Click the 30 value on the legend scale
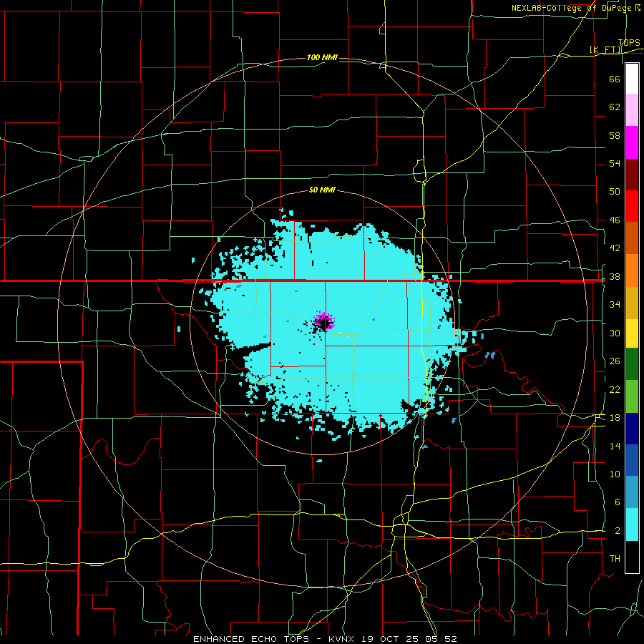The image size is (644, 644). 615,333
